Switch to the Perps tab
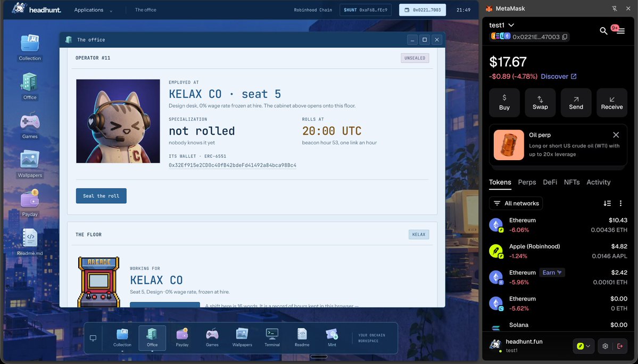Screen dimensions: 638x364 point(527,182)
